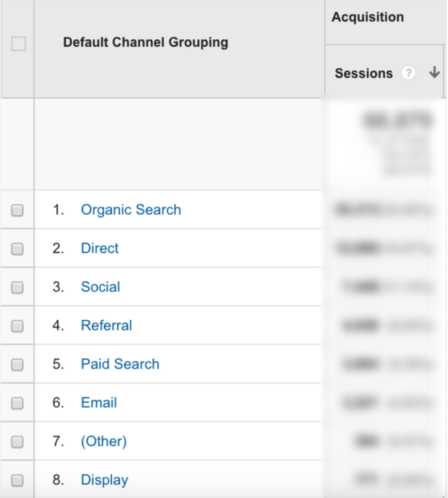Enable the Paid Search row checkbox
Viewport: 448px width, 498px height.
point(18,364)
